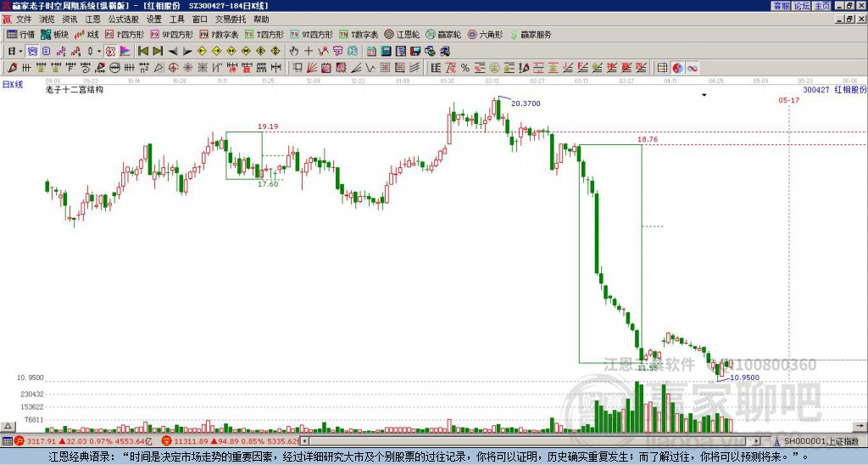The image size is (868, 465).
Task: Click the 10.9500 low price marker
Action: coord(744,378)
